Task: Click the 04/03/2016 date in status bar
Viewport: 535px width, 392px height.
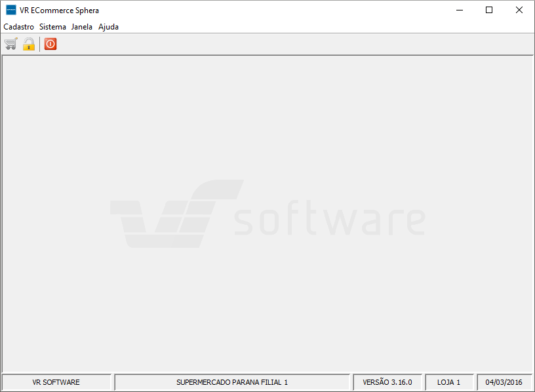Action: point(504,382)
